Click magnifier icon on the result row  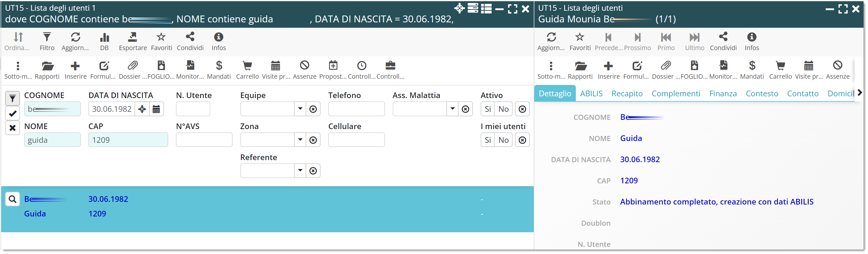coord(13,199)
